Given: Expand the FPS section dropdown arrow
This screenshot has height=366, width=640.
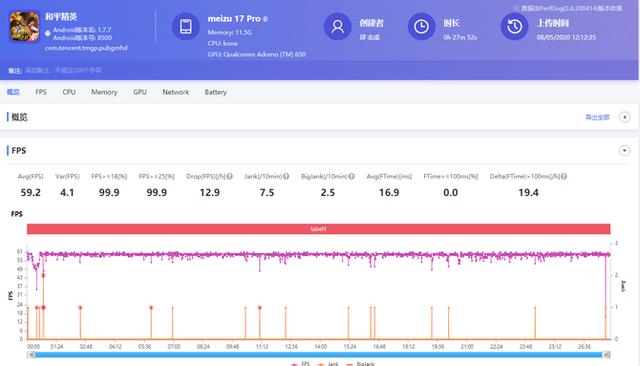Looking at the screenshot, I should tap(624, 151).
